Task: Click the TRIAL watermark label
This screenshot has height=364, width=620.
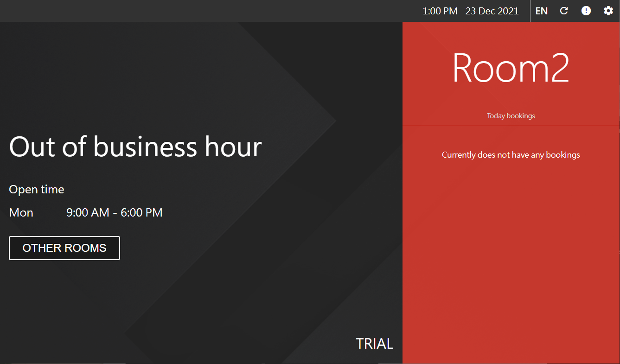Action: (x=374, y=344)
